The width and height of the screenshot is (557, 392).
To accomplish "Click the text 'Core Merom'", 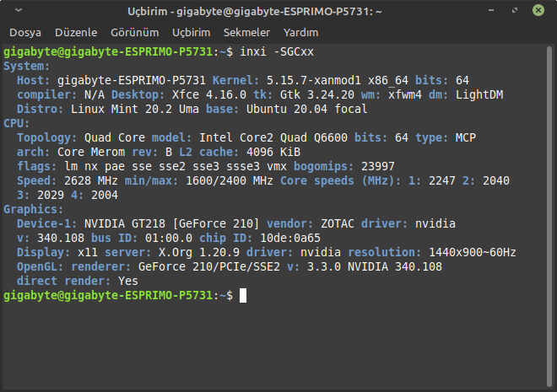I will pyautogui.click(x=91, y=153).
